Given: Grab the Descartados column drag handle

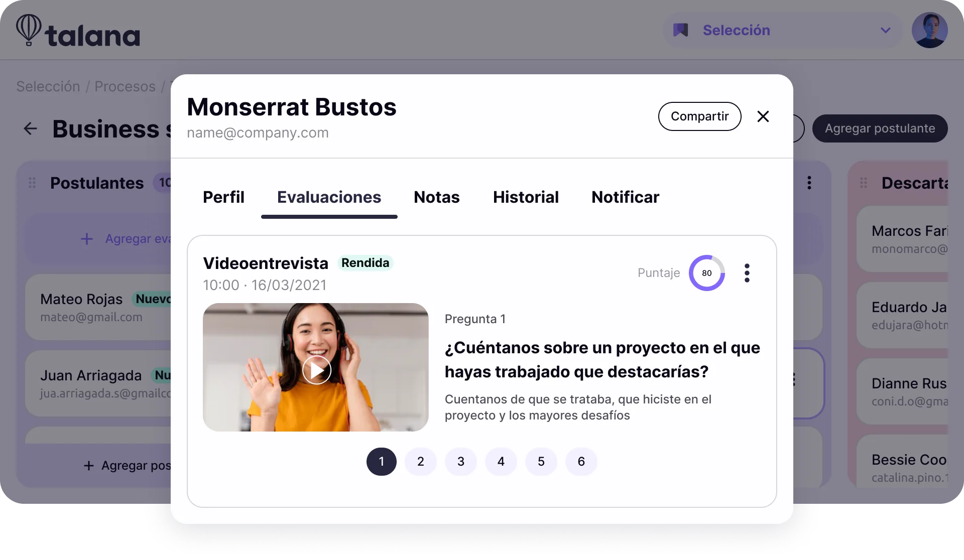Looking at the screenshot, I should pos(864,183).
